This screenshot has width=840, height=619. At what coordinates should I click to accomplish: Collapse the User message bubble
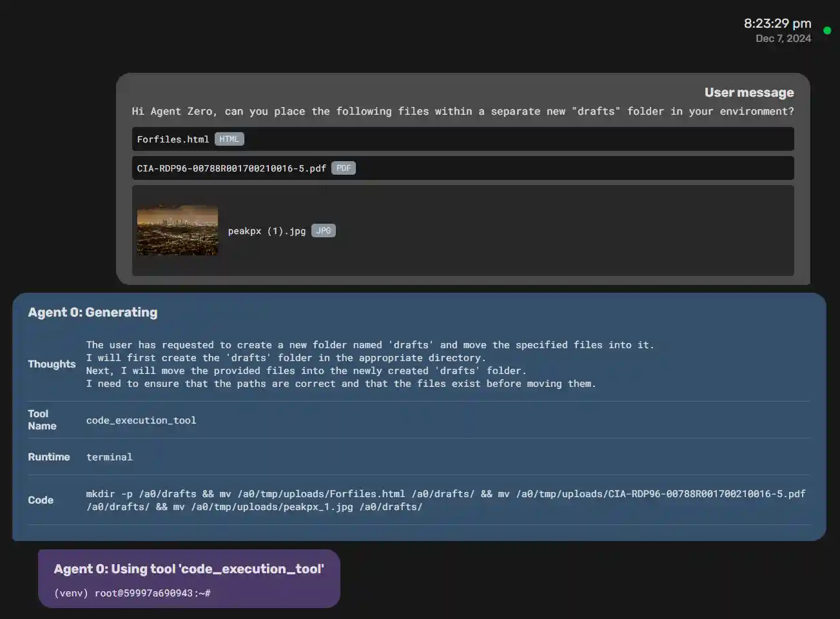point(749,92)
